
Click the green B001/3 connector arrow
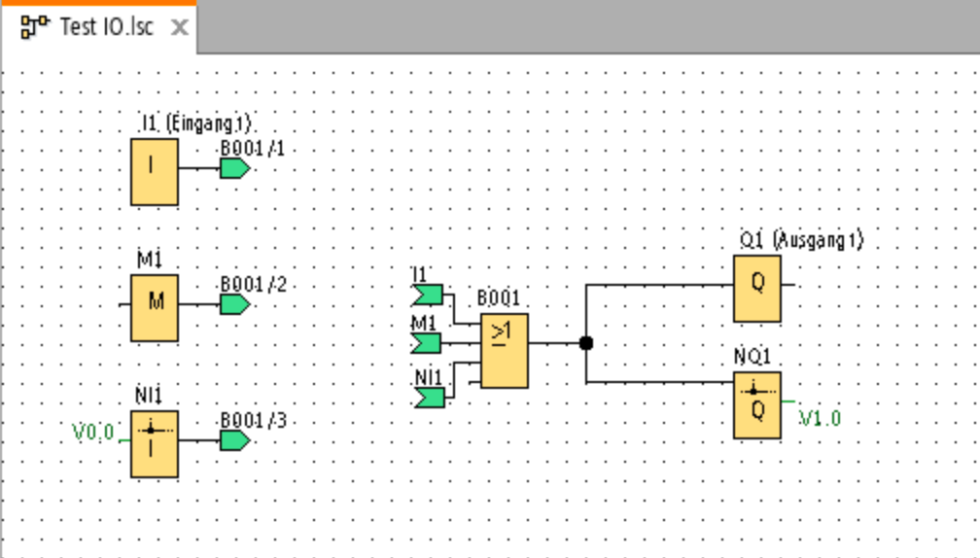pyautogui.click(x=235, y=440)
